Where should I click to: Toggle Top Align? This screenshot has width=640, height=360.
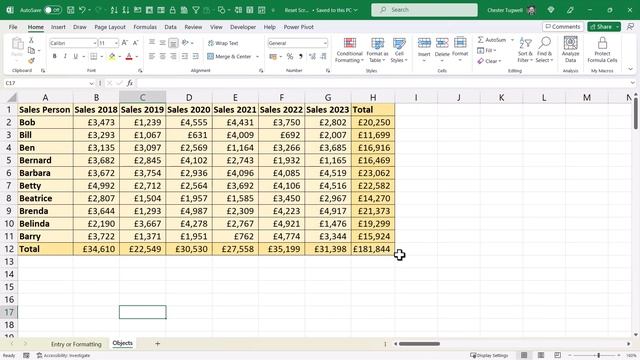point(152,43)
